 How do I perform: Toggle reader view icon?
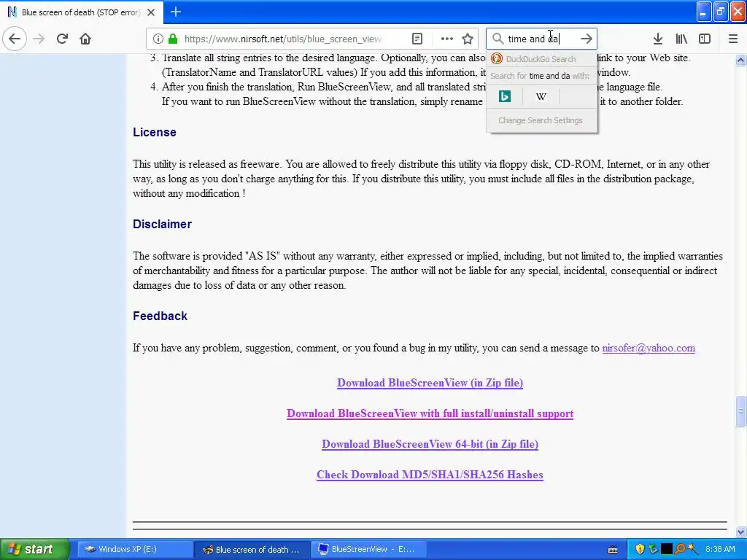tap(417, 39)
